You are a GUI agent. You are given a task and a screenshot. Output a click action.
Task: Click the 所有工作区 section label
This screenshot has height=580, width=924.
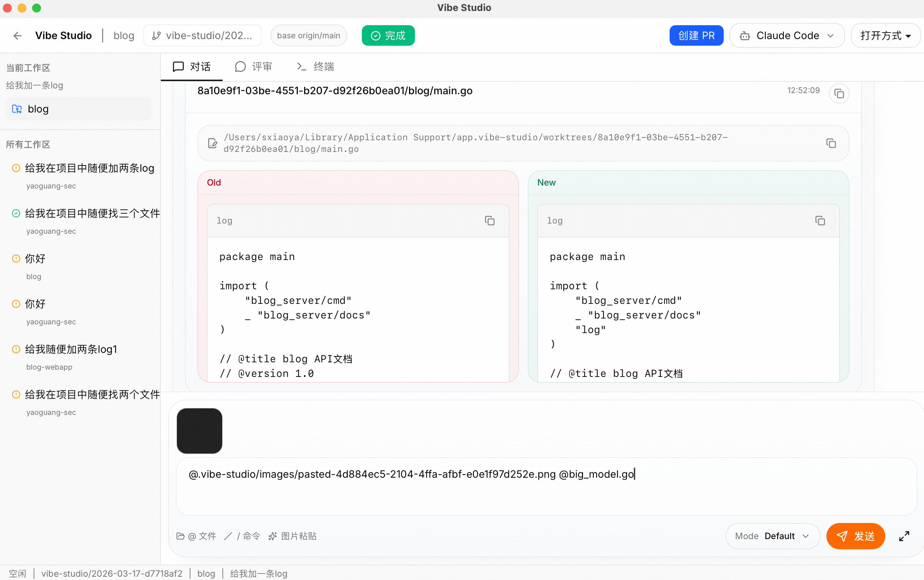tap(28, 145)
